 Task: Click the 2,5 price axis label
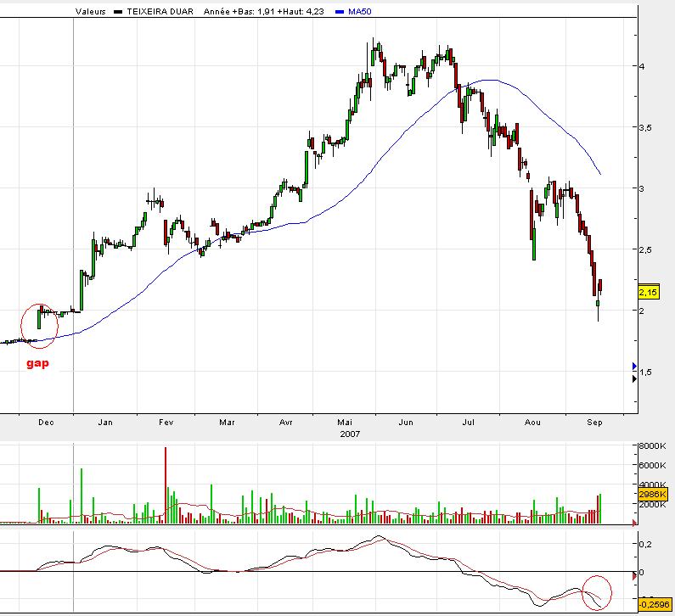tap(645, 250)
